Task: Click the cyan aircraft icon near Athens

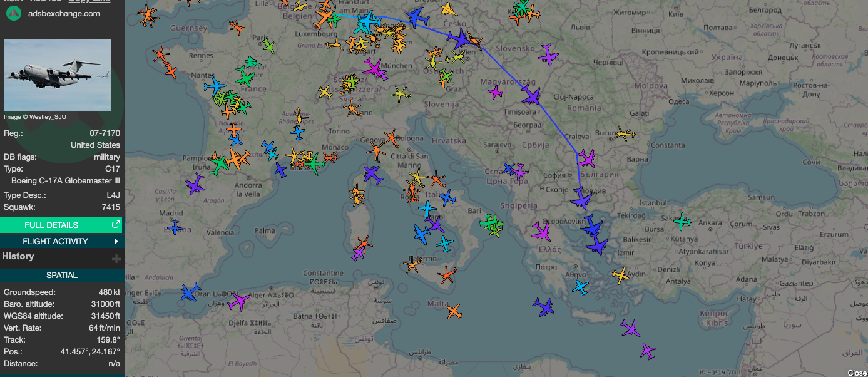Action: coord(581,287)
